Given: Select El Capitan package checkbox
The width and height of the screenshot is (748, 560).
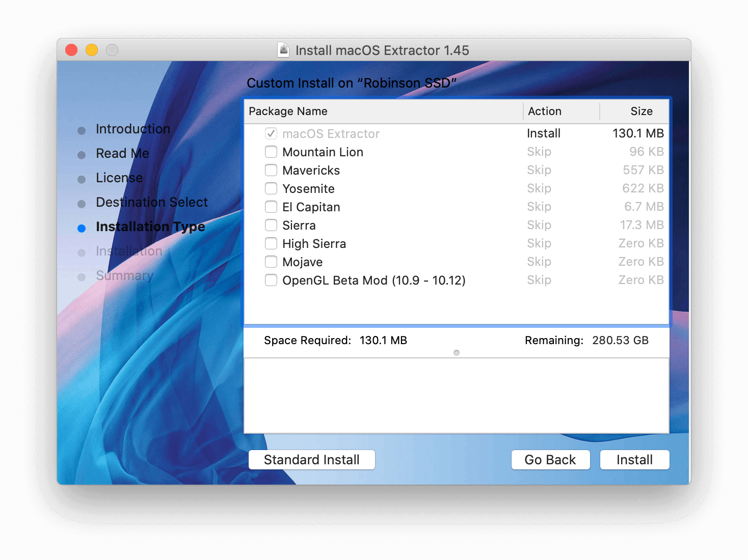Looking at the screenshot, I should pos(271,207).
